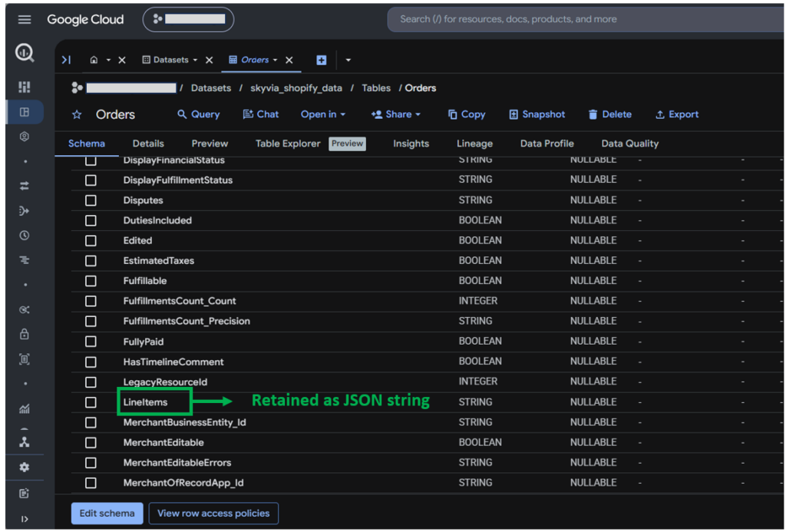Open the overview dashboard icon in sidebar
786x532 pixels.
[24, 88]
